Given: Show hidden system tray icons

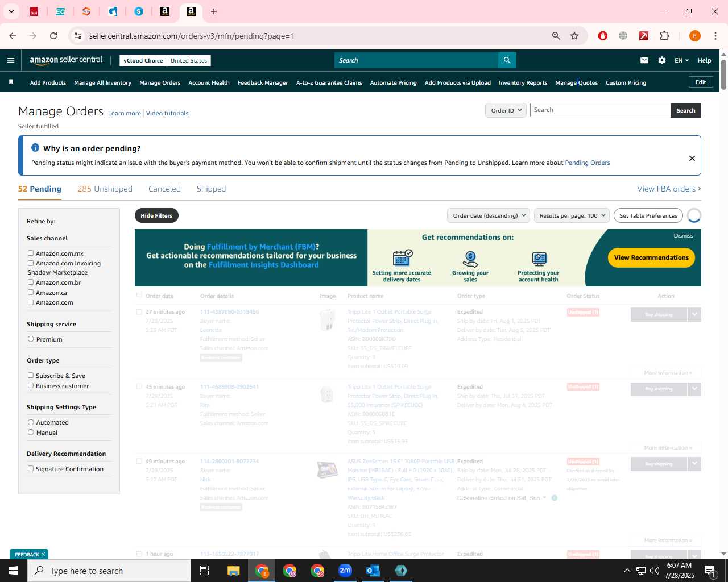Looking at the screenshot, I should point(627,571).
